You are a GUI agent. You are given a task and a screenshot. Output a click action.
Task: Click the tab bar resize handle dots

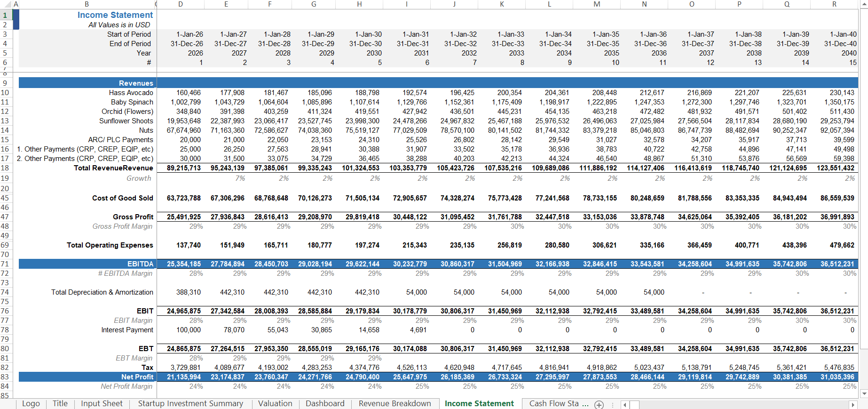612,405
